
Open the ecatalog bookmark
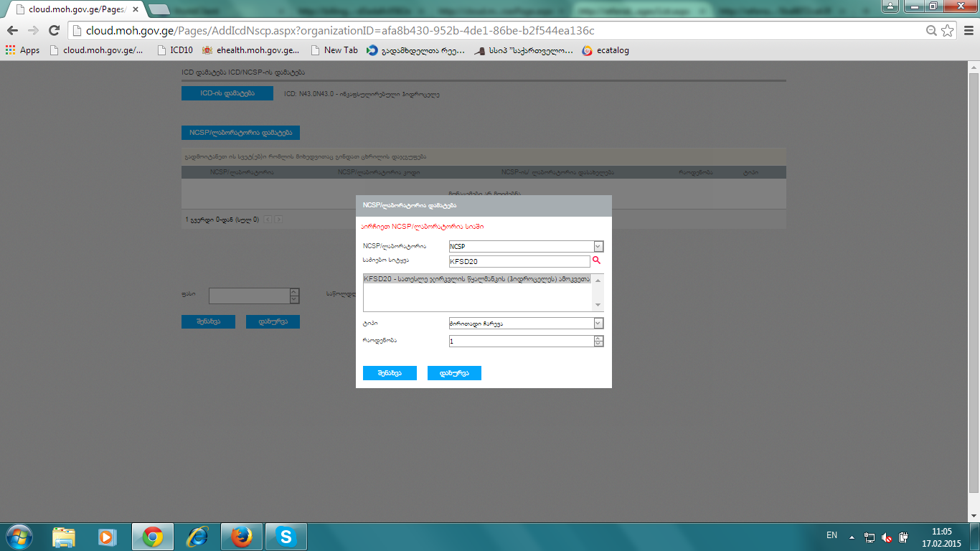click(606, 50)
